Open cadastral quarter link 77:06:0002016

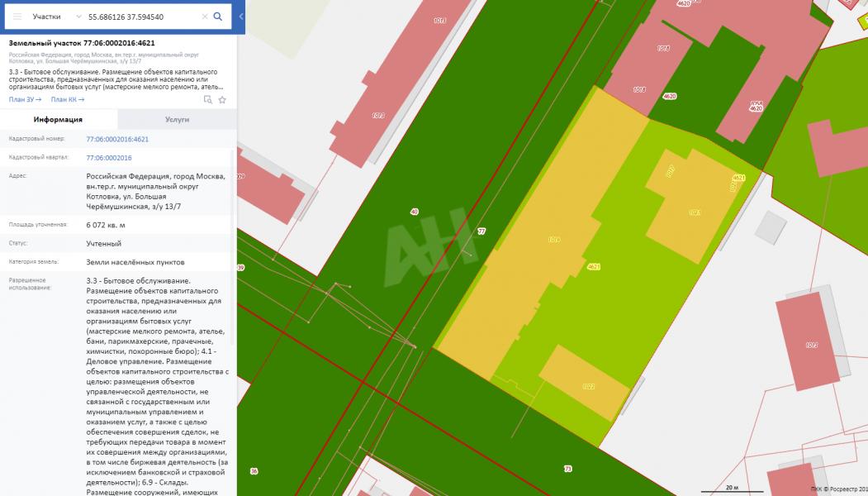pos(109,158)
